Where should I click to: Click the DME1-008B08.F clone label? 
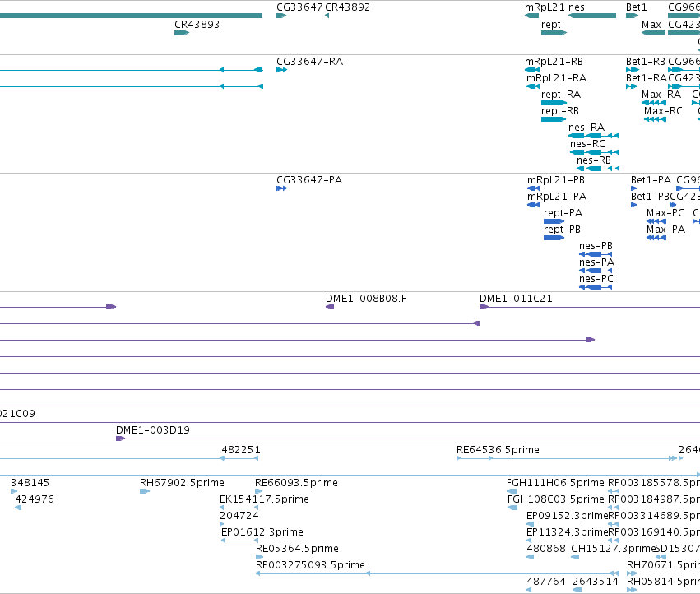click(365, 299)
